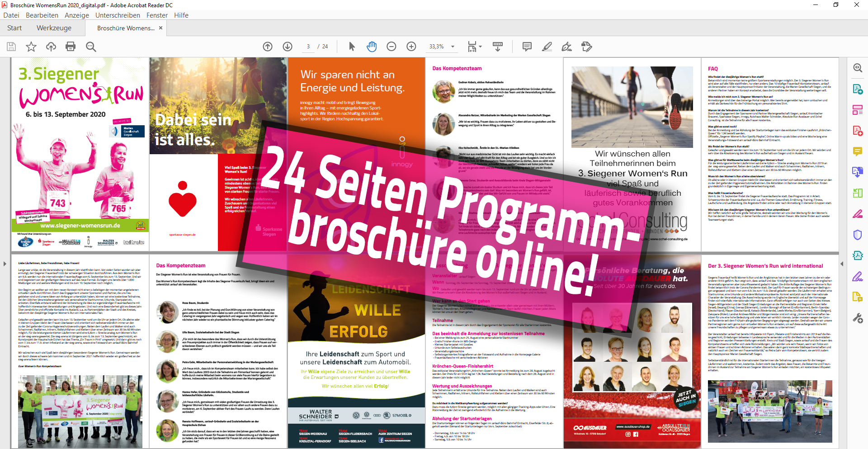Click the 'Das Kompetenzteam' heading on the lower page
The width and height of the screenshot is (868, 449).
181,265
